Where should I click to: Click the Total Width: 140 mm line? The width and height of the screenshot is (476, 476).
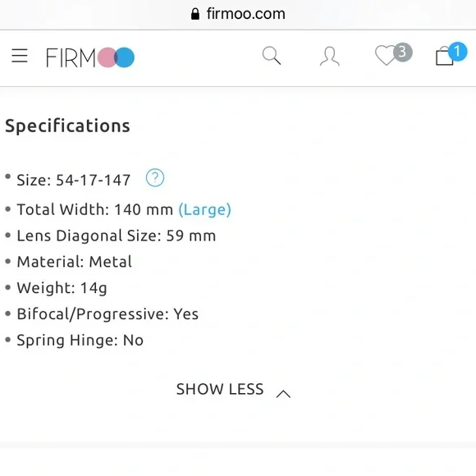click(x=95, y=209)
